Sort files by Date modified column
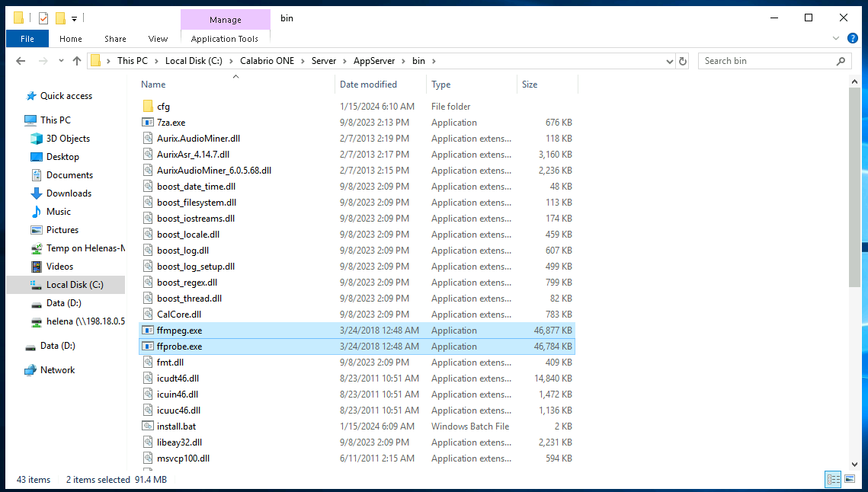868x492 pixels. pyautogui.click(x=368, y=85)
